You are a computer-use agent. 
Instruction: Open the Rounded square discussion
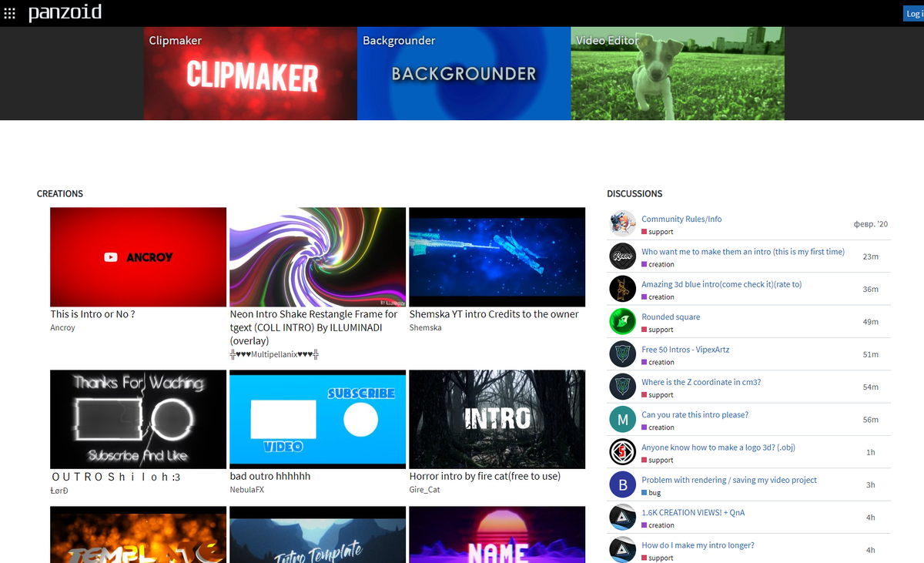[671, 317]
